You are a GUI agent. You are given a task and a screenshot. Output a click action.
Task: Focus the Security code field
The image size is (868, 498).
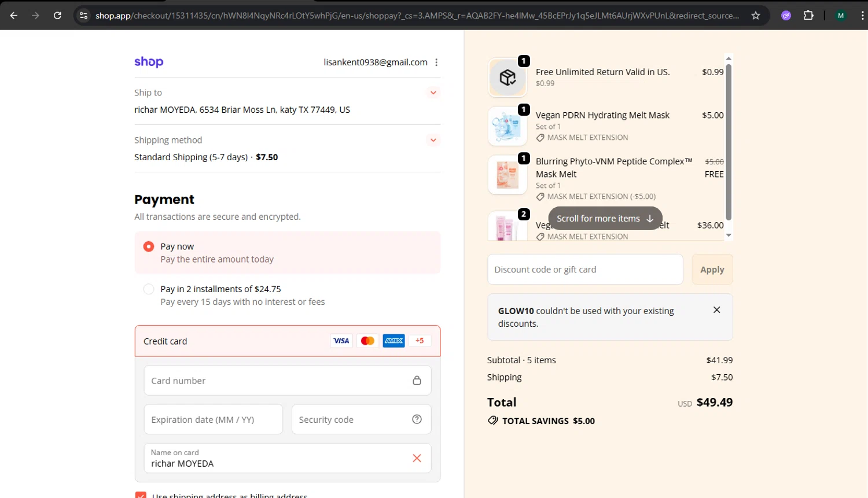[361, 419]
